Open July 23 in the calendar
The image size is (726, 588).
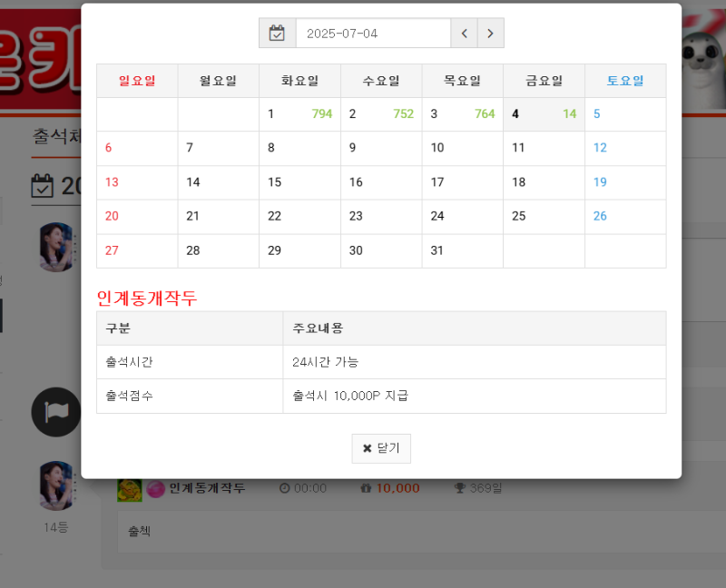tap(381, 217)
